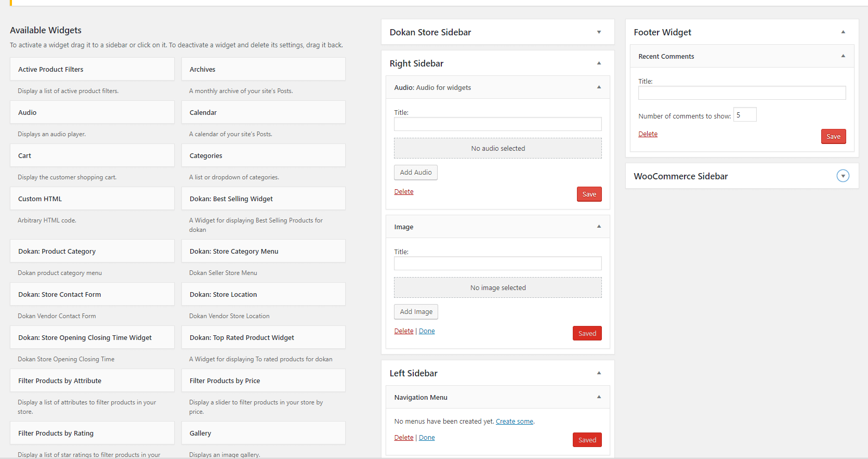Select the Dokan: Store Contact Form widget
868x459 pixels.
pos(92,294)
